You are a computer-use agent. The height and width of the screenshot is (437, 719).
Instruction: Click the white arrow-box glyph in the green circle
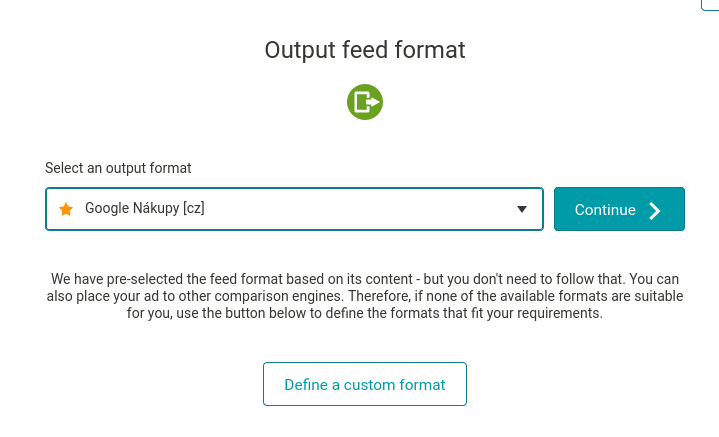368,102
